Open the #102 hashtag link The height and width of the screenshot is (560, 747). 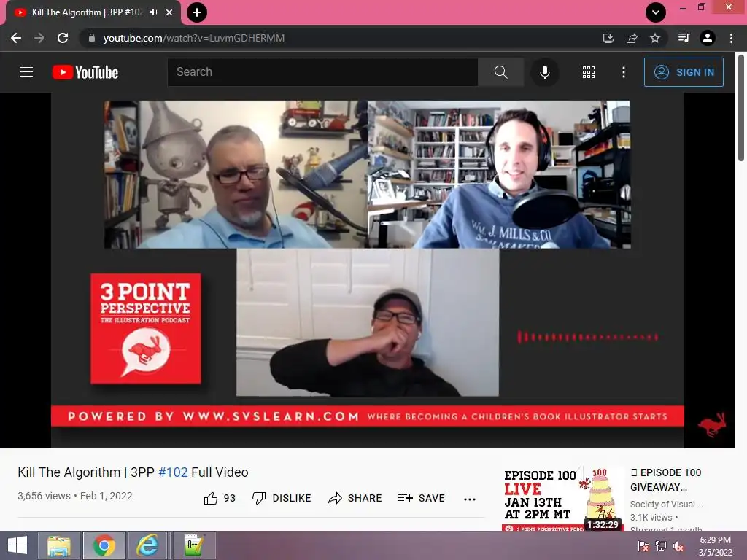point(173,472)
